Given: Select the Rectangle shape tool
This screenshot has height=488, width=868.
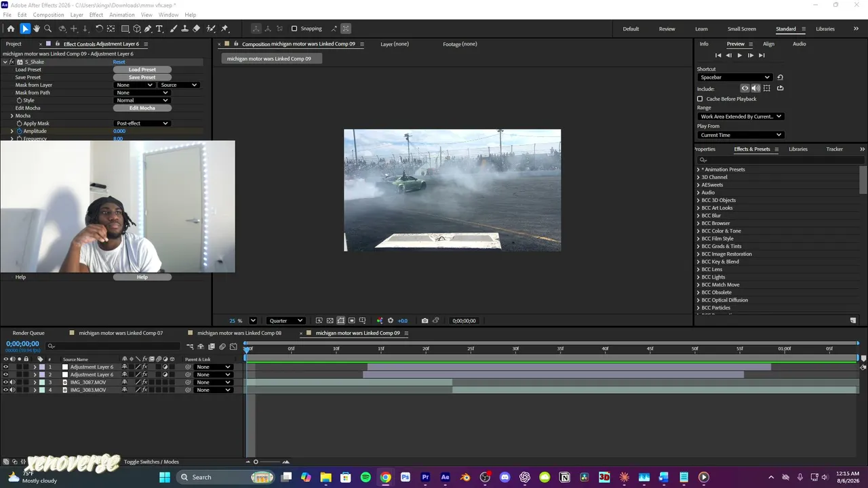Looking at the screenshot, I should click(125, 28).
